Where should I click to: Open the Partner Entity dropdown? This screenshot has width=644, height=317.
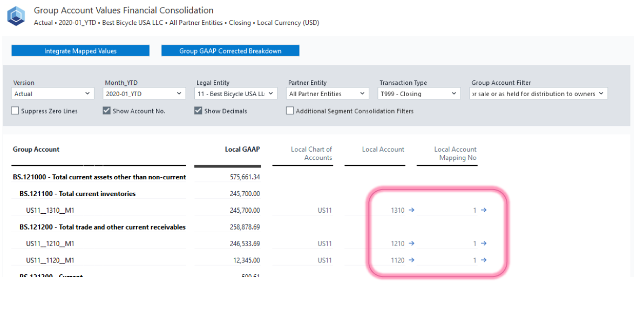pos(328,94)
